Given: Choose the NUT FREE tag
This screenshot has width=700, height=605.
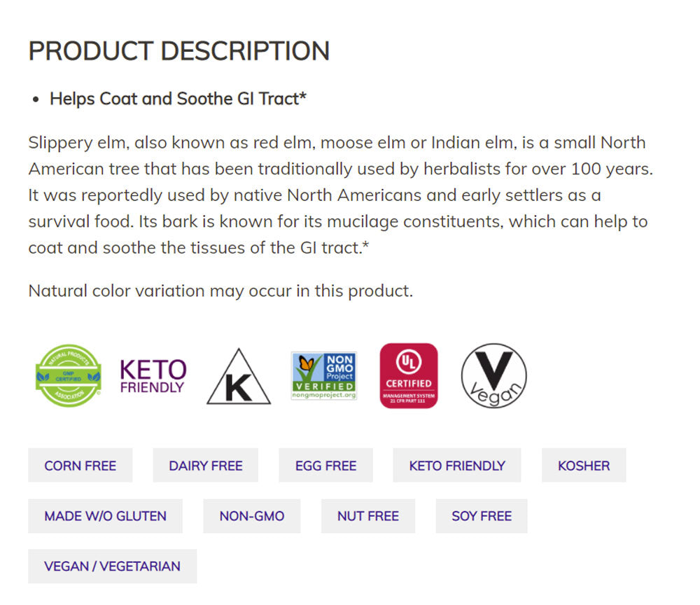Looking at the screenshot, I should pyautogui.click(x=368, y=516).
